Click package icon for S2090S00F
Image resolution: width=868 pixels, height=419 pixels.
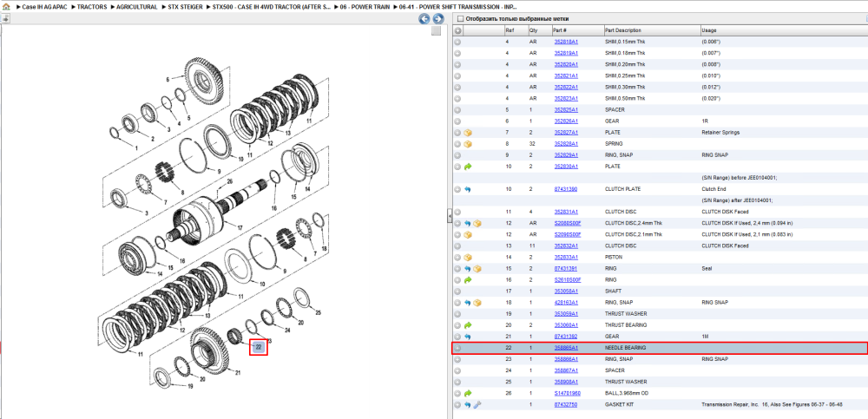coord(469,235)
